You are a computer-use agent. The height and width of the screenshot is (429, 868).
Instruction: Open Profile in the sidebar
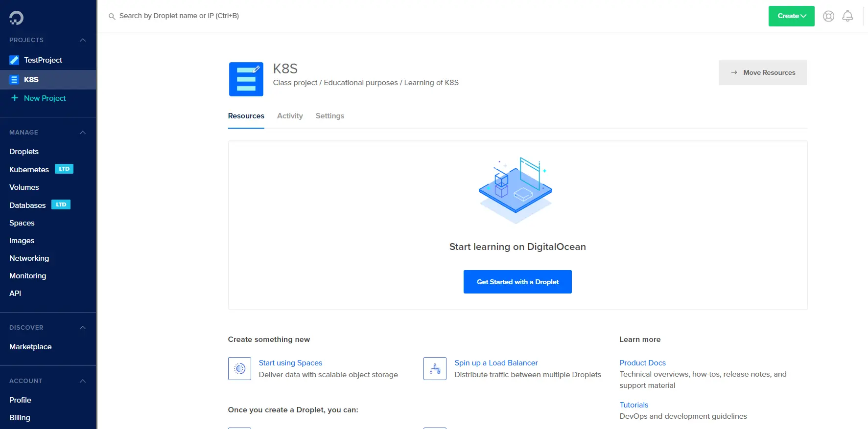20,400
